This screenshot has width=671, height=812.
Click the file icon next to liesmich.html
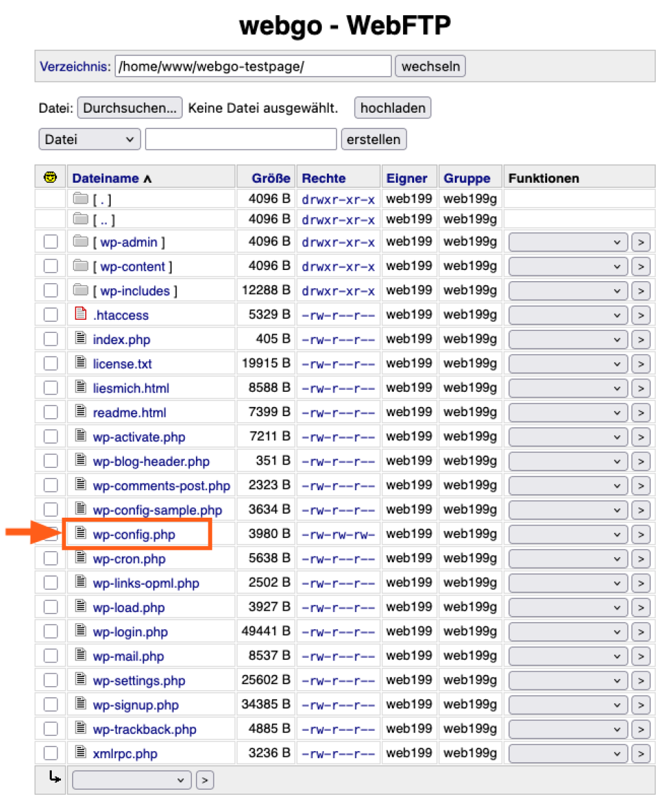[81, 386]
